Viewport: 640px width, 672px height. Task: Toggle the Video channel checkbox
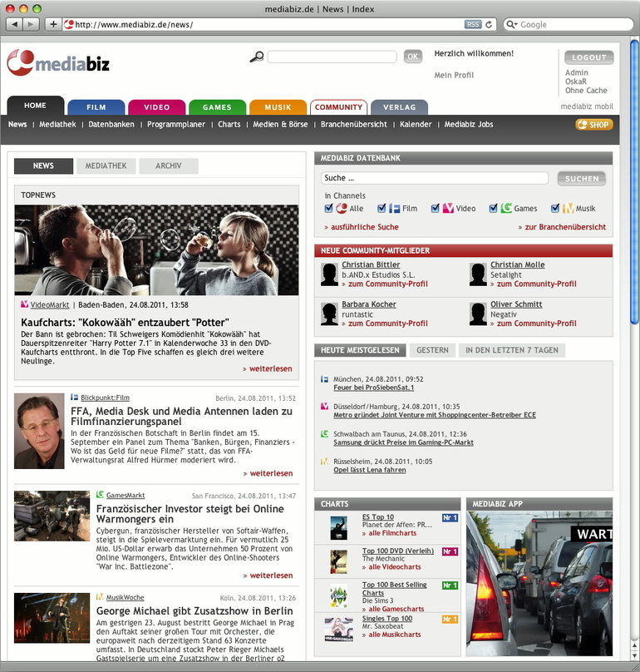click(x=436, y=208)
